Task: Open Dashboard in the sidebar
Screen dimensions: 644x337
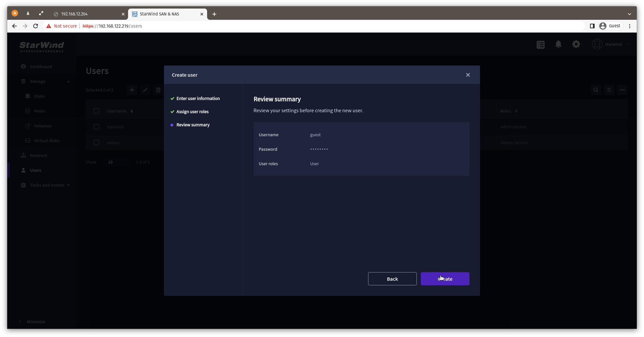Action: pyautogui.click(x=41, y=66)
